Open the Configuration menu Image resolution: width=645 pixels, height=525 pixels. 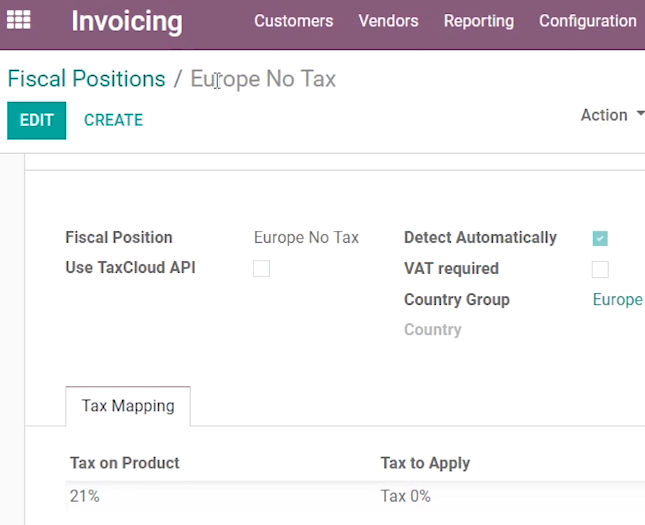click(x=587, y=21)
